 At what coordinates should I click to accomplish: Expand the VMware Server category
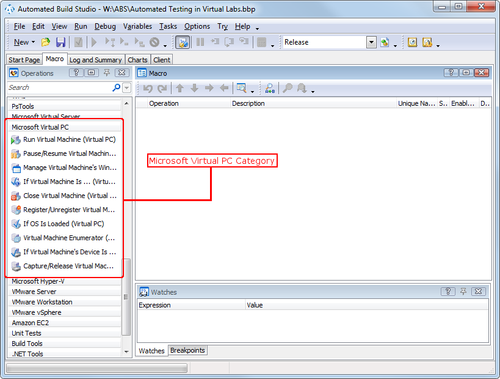[x=64, y=292]
